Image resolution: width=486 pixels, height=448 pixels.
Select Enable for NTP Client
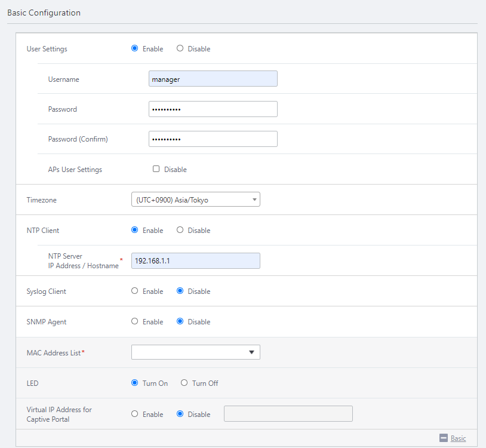[x=135, y=230]
